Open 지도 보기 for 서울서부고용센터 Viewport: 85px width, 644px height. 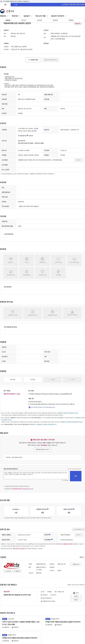pos(79,535)
